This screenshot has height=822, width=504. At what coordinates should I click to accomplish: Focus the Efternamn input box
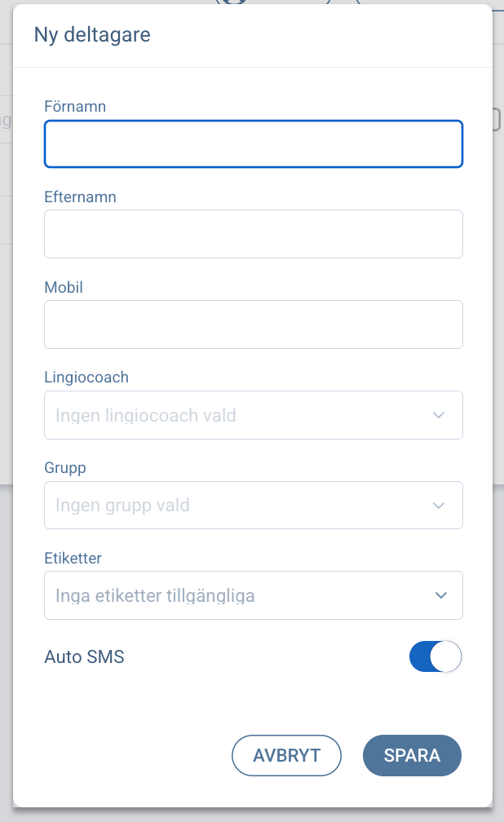(x=253, y=234)
